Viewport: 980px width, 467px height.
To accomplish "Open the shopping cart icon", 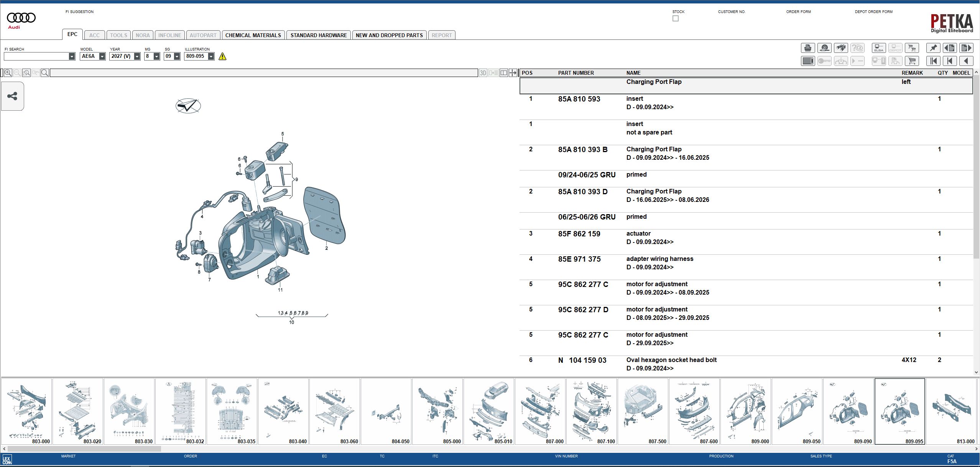I will (x=912, y=61).
